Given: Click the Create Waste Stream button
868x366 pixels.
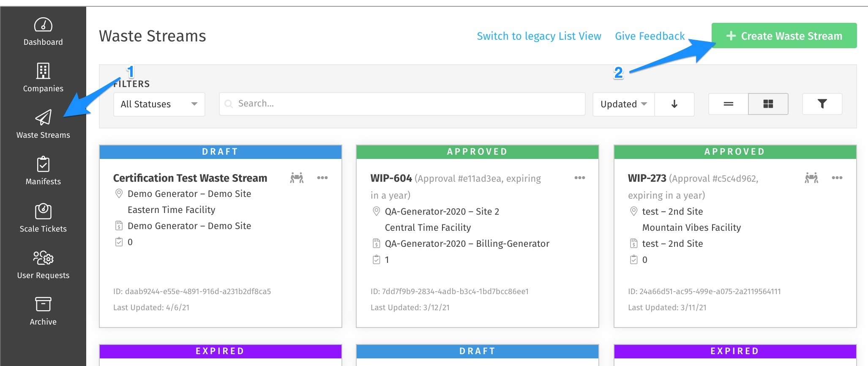Looking at the screenshot, I should pos(784,36).
